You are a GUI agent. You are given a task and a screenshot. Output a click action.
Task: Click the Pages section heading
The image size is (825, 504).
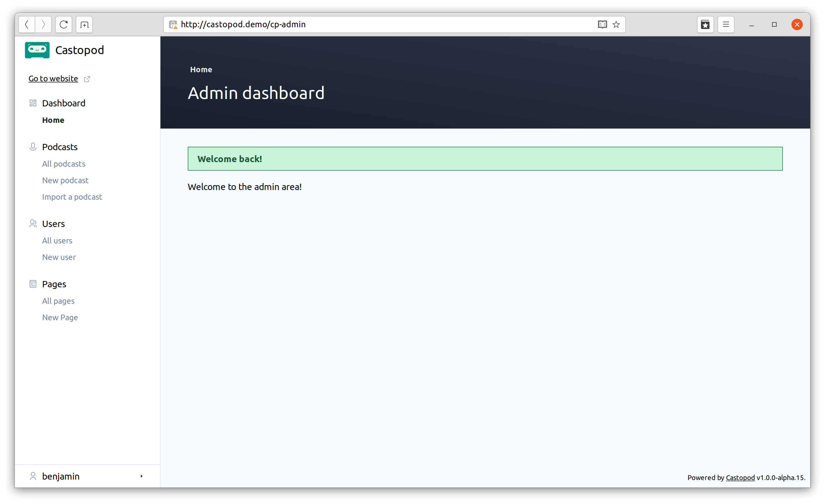coord(54,284)
